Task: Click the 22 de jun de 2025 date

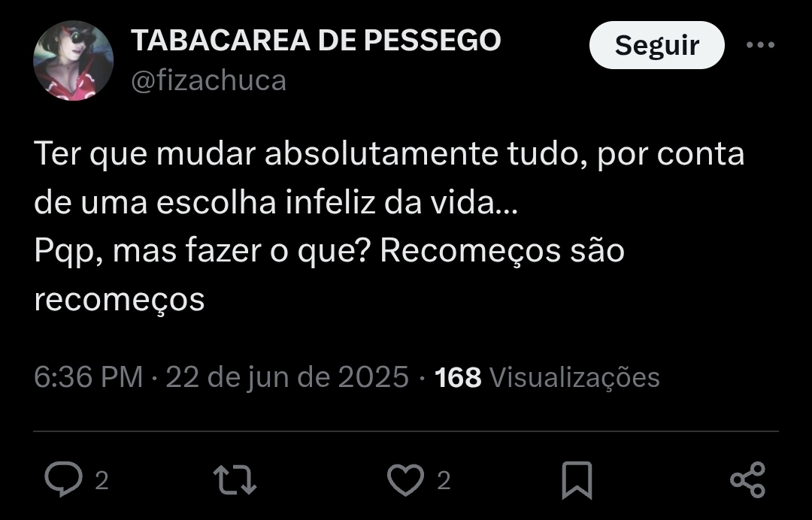Action: tap(287, 376)
